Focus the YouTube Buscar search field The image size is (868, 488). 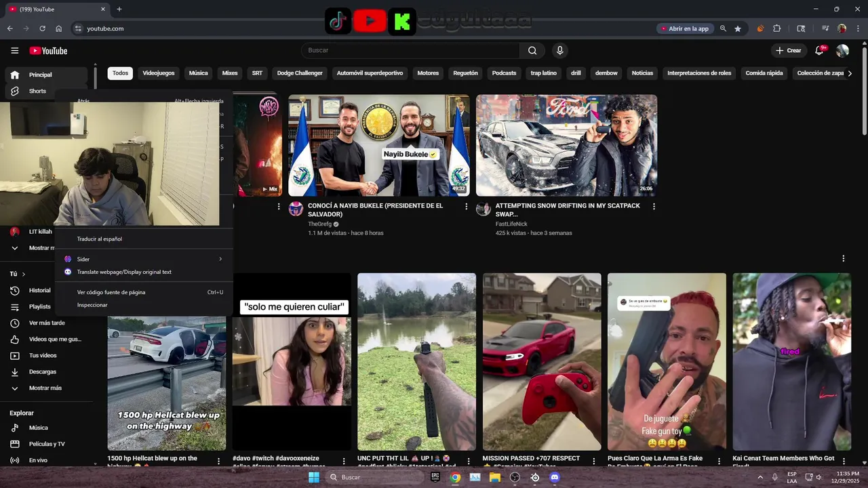(411, 50)
